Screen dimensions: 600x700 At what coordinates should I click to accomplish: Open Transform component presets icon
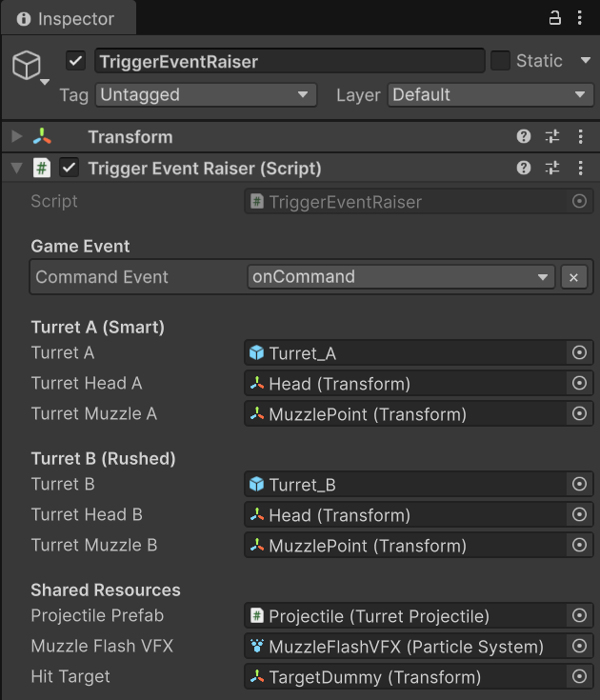point(552,137)
